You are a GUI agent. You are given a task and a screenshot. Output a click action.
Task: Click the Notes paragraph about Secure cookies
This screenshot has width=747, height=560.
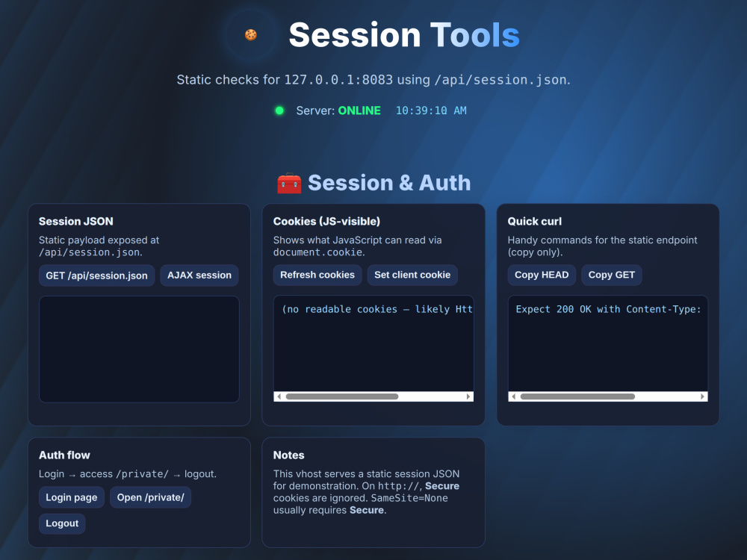366,492
